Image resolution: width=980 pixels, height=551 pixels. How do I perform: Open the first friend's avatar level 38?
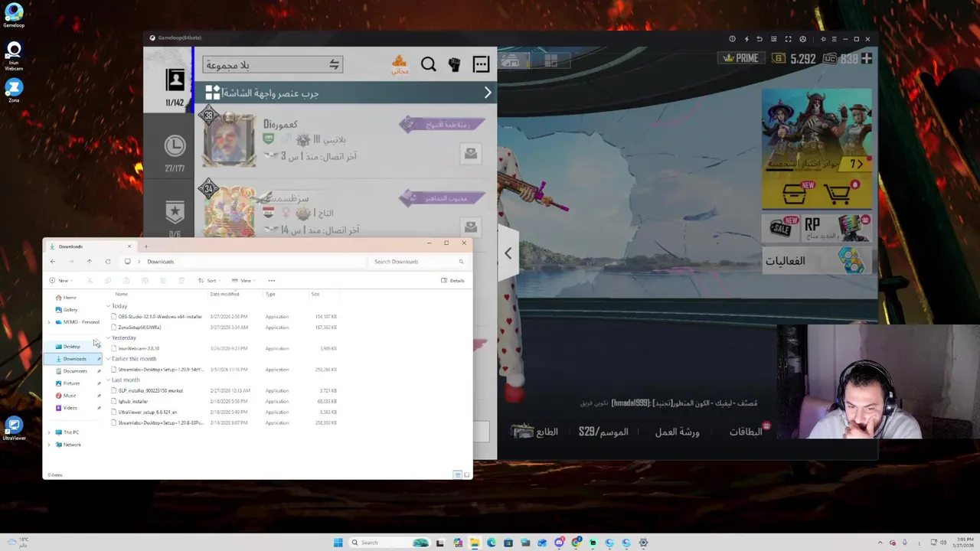tap(228, 139)
